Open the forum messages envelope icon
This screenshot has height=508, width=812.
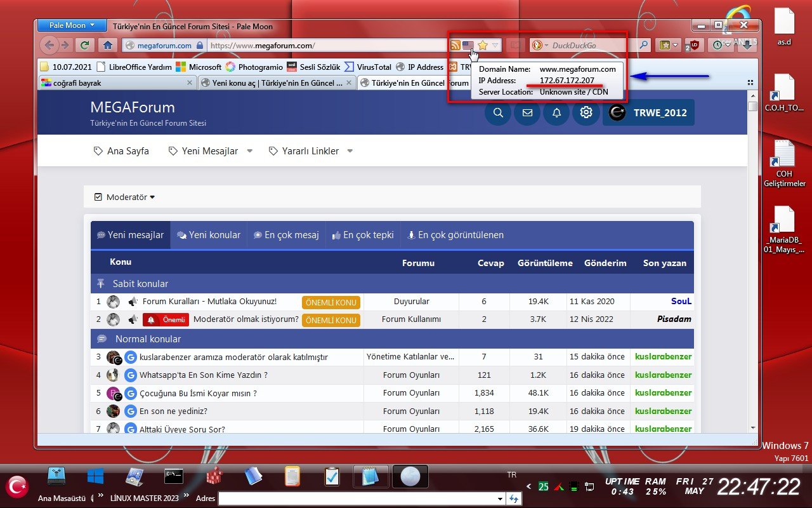tap(527, 112)
